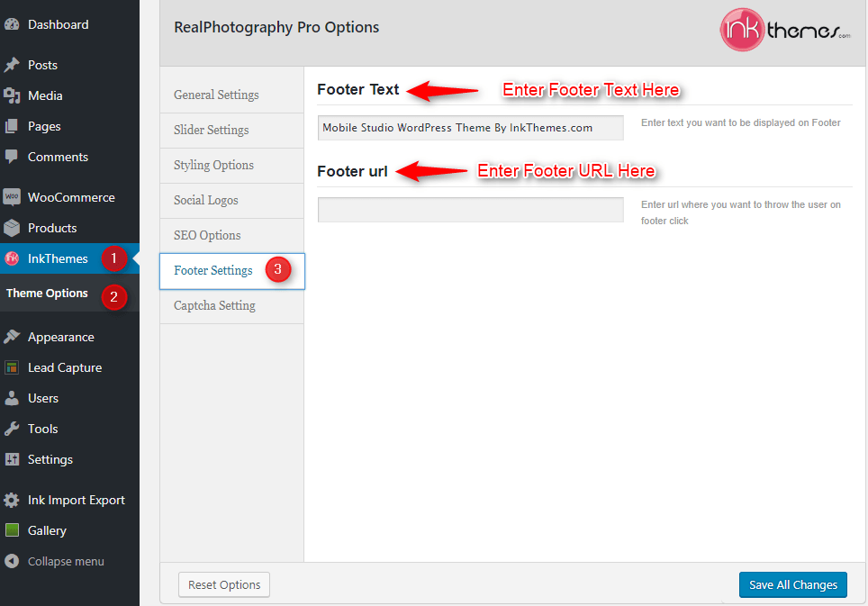Click into the empty Footer url field
The width and height of the screenshot is (868, 606).
click(x=471, y=210)
